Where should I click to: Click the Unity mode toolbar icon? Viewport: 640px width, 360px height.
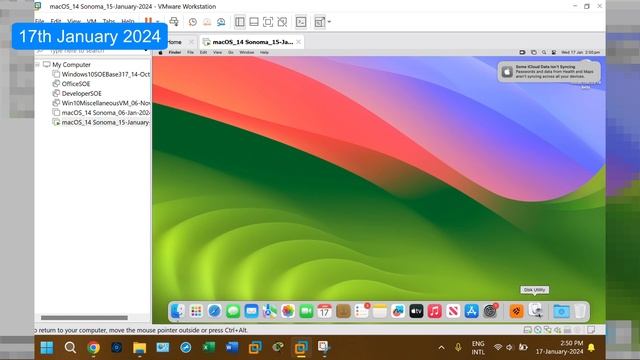pyautogui.click(x=282, y=22)
